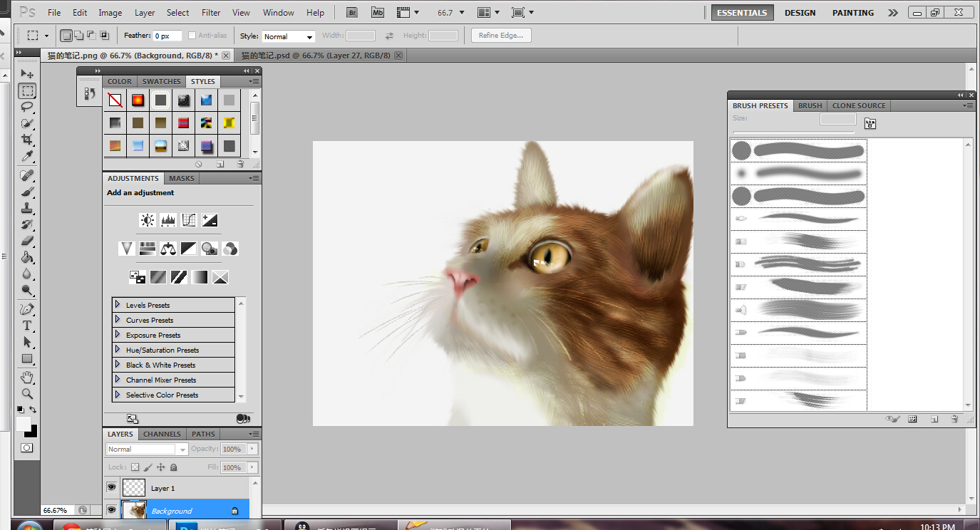Apply the first No Style swatch
Screen dimensions: 980x530
[115, 100]
